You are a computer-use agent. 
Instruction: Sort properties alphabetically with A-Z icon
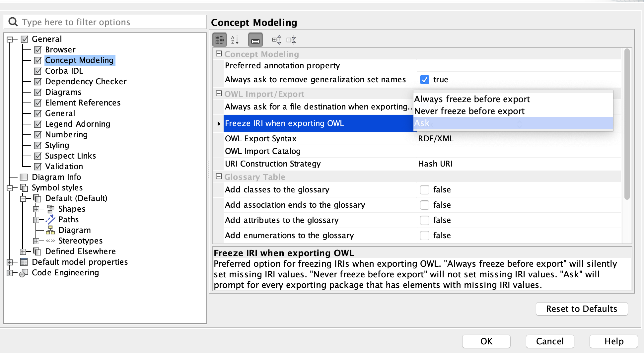point(235,40)
